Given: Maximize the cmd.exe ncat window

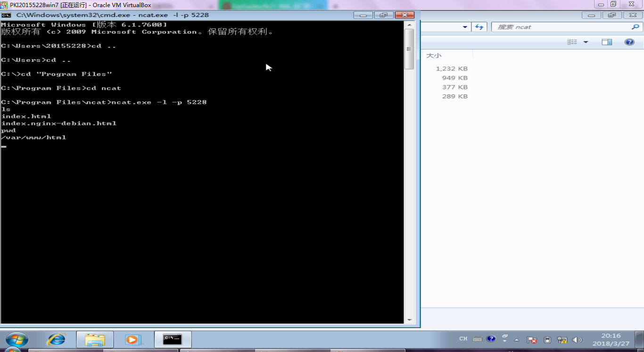Looking at the screenshot, I should [383, 15].
